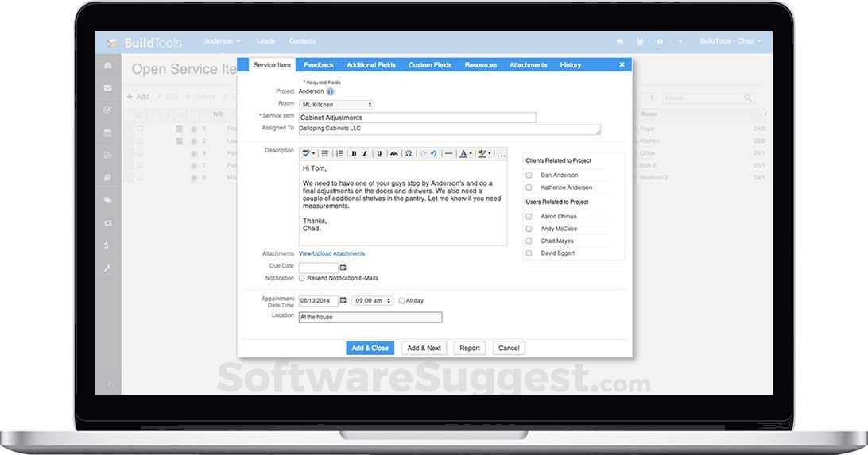Click the project info icon next to Anderson

tap(331, 92)
